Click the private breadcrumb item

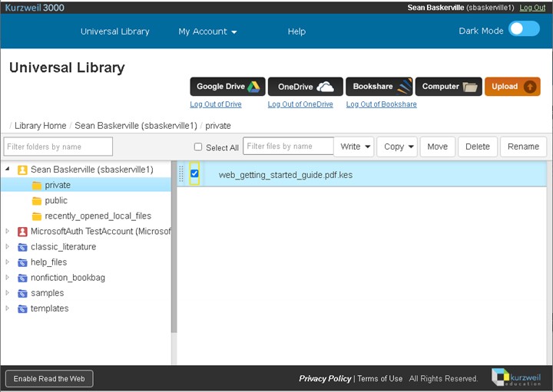[x=218, y=126]
